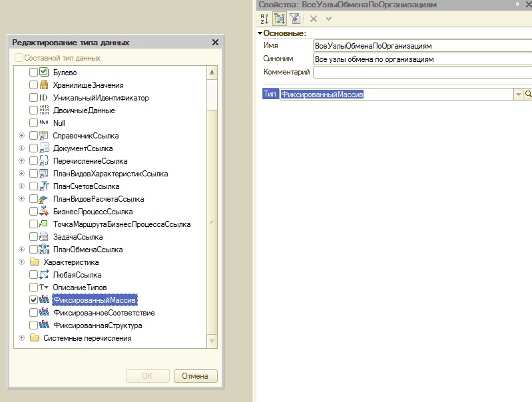
Task: Enable Составной тип данных checkbox
Action: (x=19, y=58)
